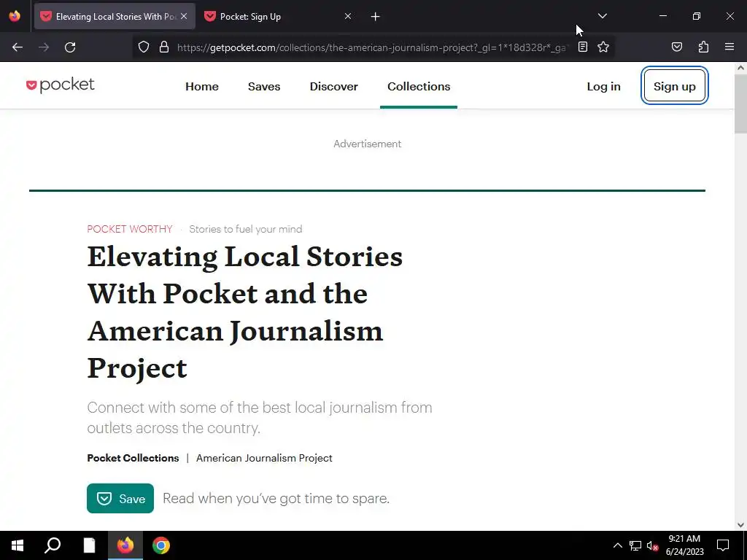Toggle Reader View icon in address bar

pos(583,47)
